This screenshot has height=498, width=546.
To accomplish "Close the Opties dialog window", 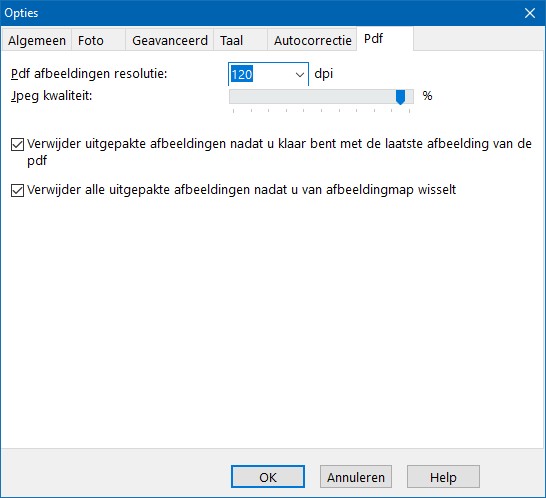I will pyautogui.click(x=530, y=13).
